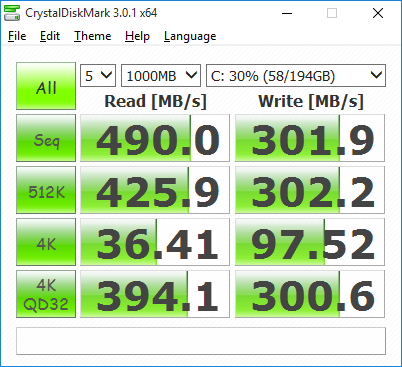Click the CrystalDiskMark app icon in title bar
This screenshot has height=367, width=402.
click(12, 13)
